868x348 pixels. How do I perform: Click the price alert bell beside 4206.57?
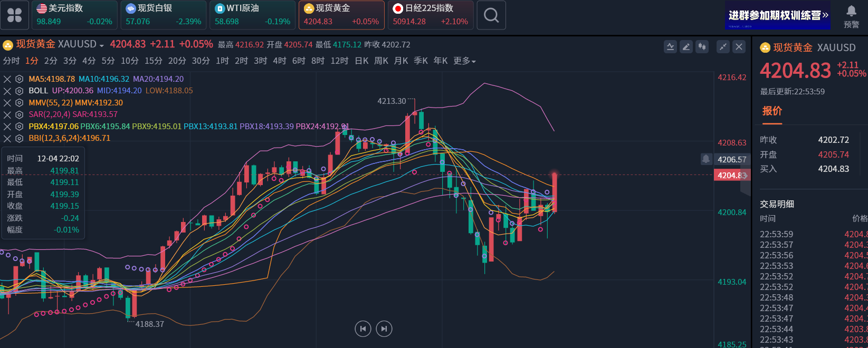pos(706,159)
